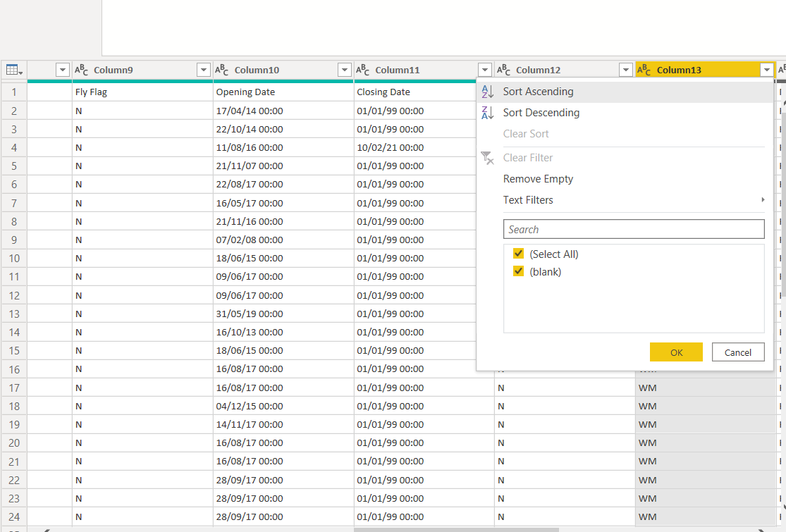The image size is (786, 532).
Task: Click the ABC type icon of Column12
Action: click(503, 70)
